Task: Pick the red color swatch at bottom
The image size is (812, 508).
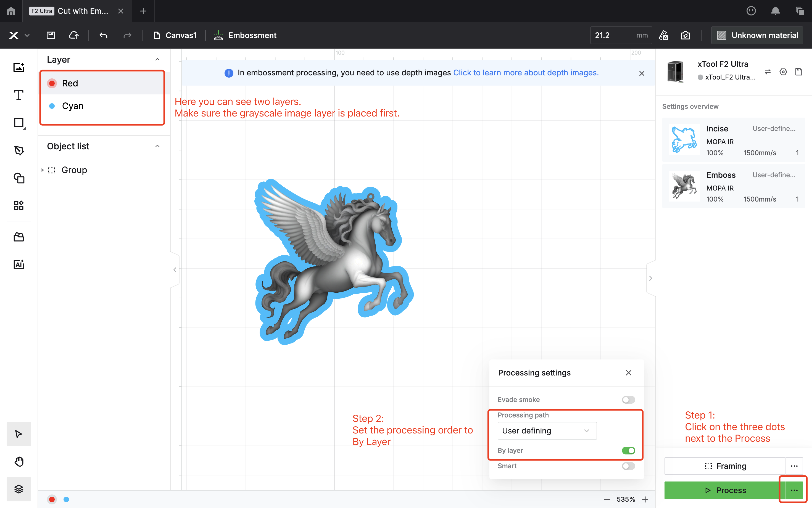Action: (52, 499)
